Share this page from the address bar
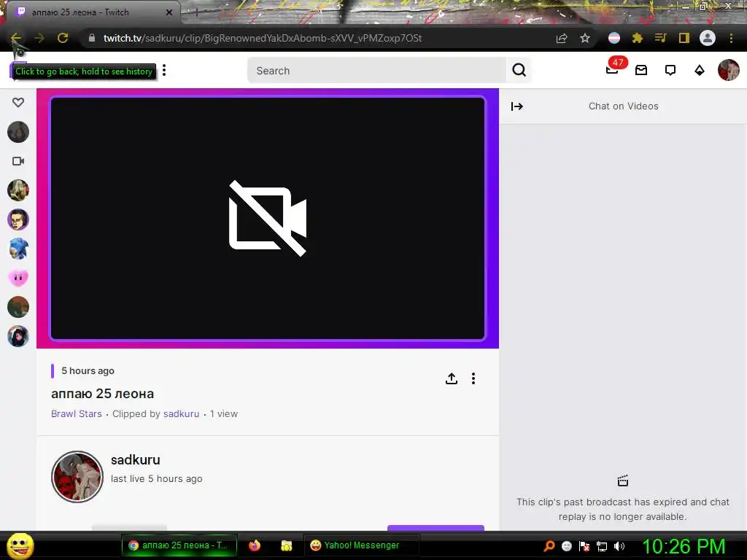Screen dimensions: 747x560 [562, 38]
